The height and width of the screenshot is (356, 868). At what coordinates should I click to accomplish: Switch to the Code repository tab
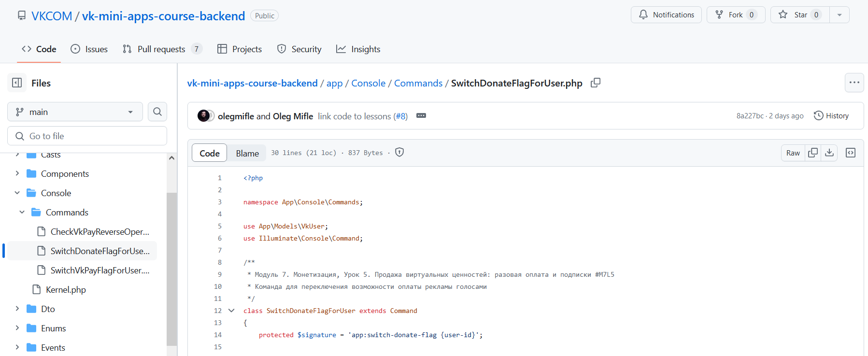pos(39,49)
